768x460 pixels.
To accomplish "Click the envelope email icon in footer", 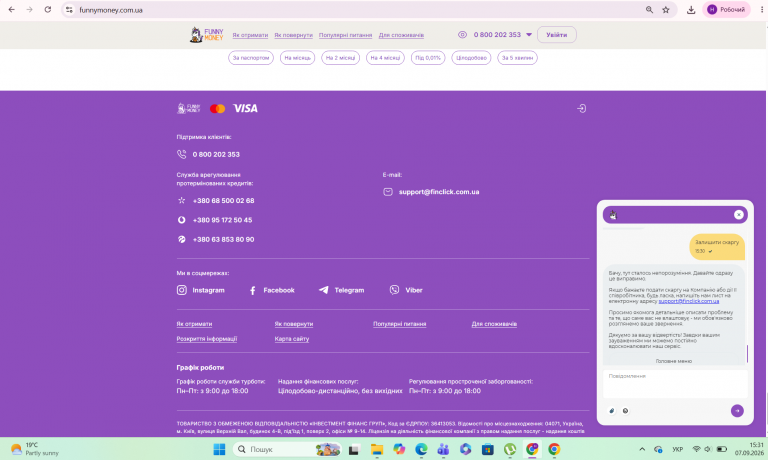I will pos(388,192).
